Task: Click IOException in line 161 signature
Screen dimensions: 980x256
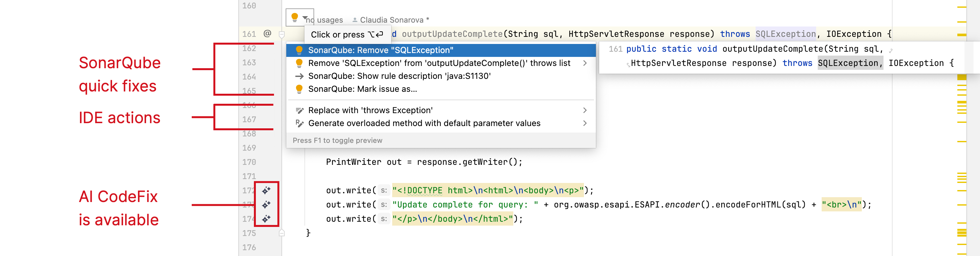Action: click(x=854, y=34)
